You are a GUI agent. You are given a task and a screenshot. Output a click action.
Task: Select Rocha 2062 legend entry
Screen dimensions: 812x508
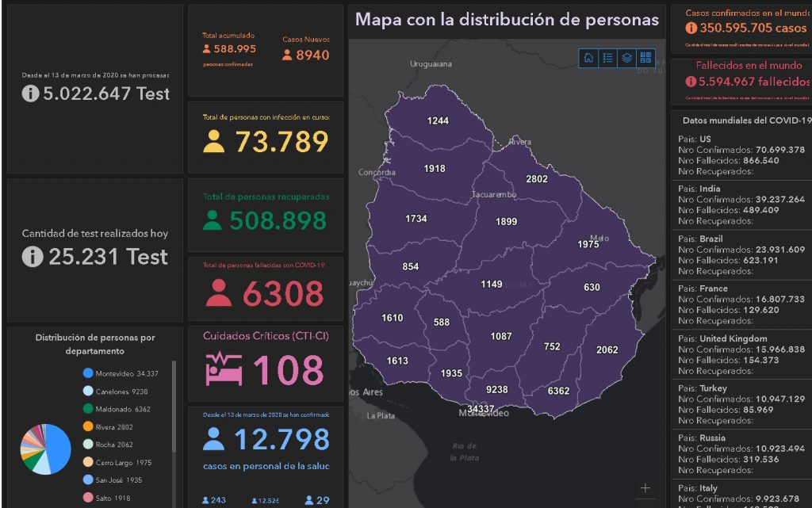pyautogui.click(x=108, y=445)
